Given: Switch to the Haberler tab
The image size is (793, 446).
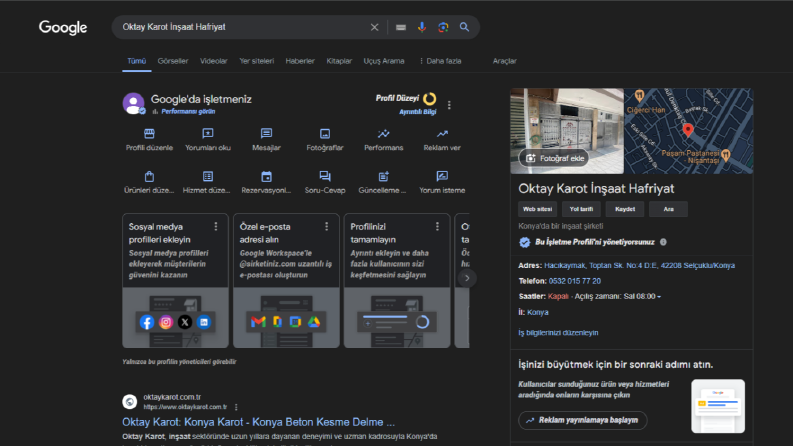Looking at the screenshot, I should 300,61.
